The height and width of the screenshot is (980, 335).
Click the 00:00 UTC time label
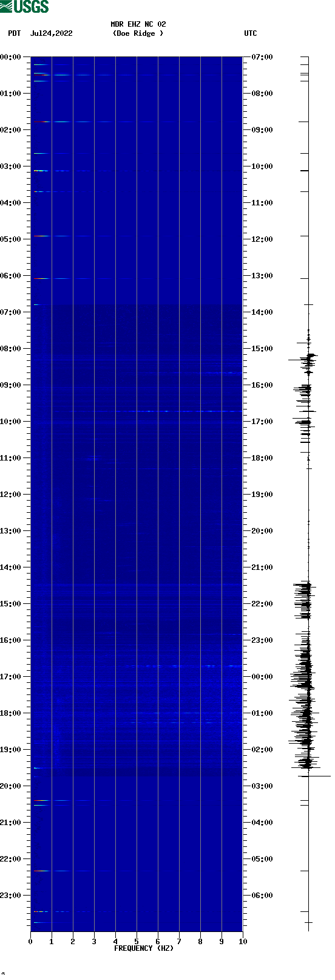click(x=262, y=677)
